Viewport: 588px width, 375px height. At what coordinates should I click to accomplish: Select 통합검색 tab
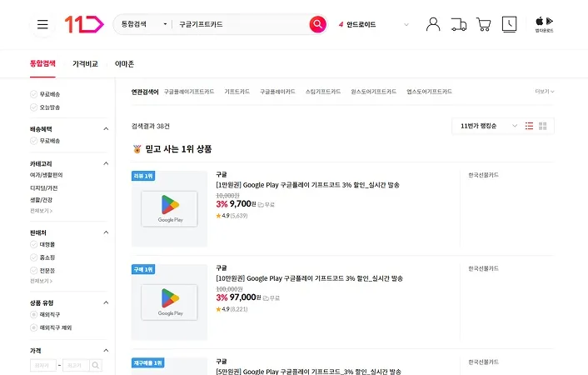point(42,64)
